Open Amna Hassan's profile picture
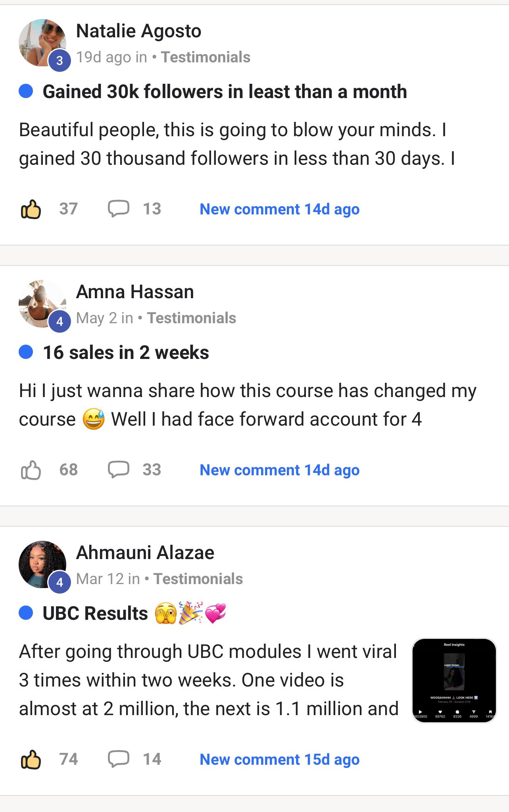 [42, 303]
